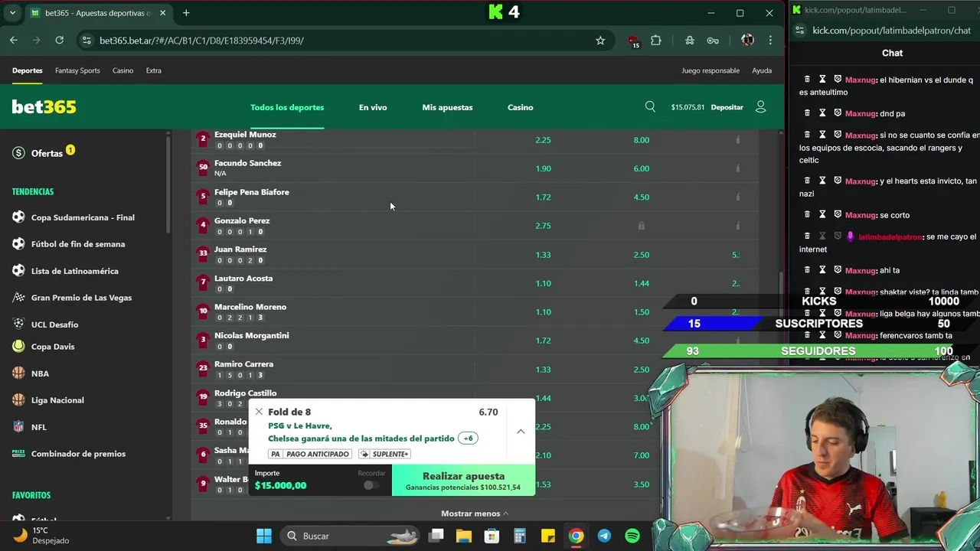
Task: Open the Extra tab
Action: (154, 70)
